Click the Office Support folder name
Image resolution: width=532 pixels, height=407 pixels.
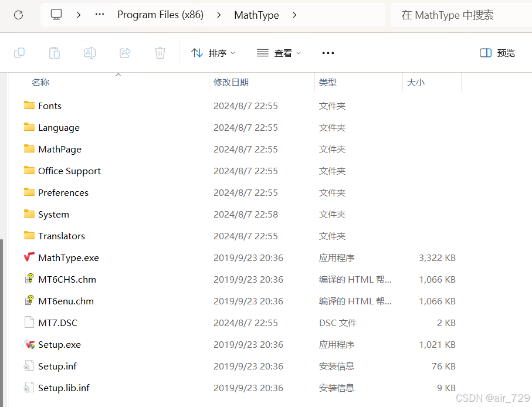pyautogui.click(x=70, y=171)
